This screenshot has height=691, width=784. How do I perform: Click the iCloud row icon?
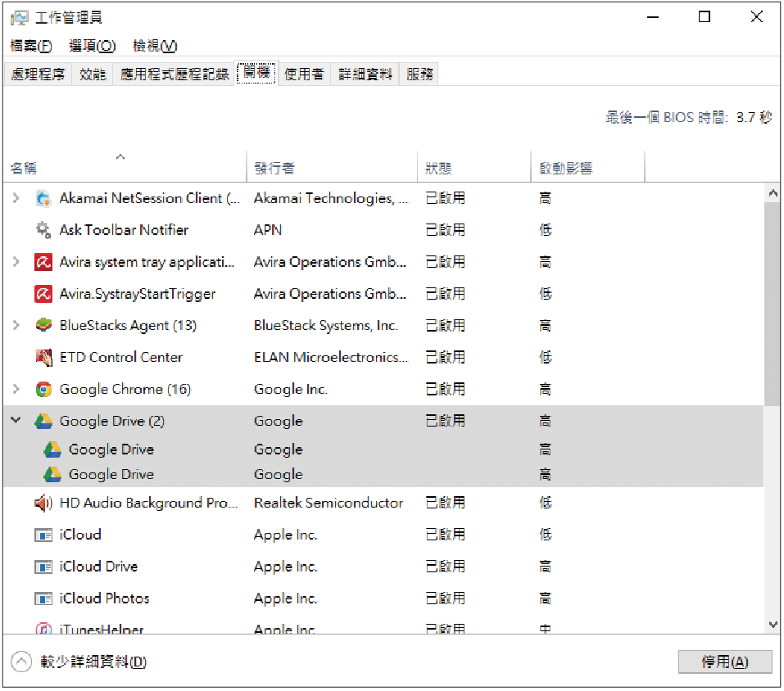[43, 535]
